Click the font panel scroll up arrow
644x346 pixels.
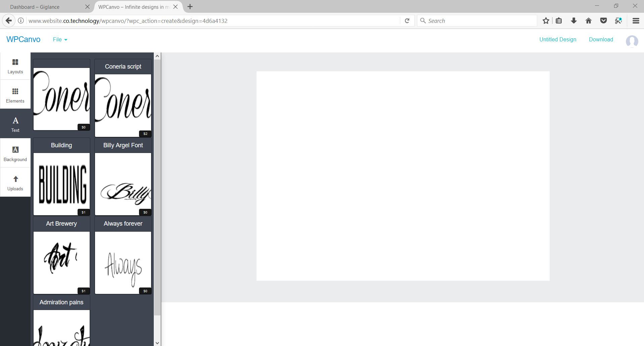point(157,56)
